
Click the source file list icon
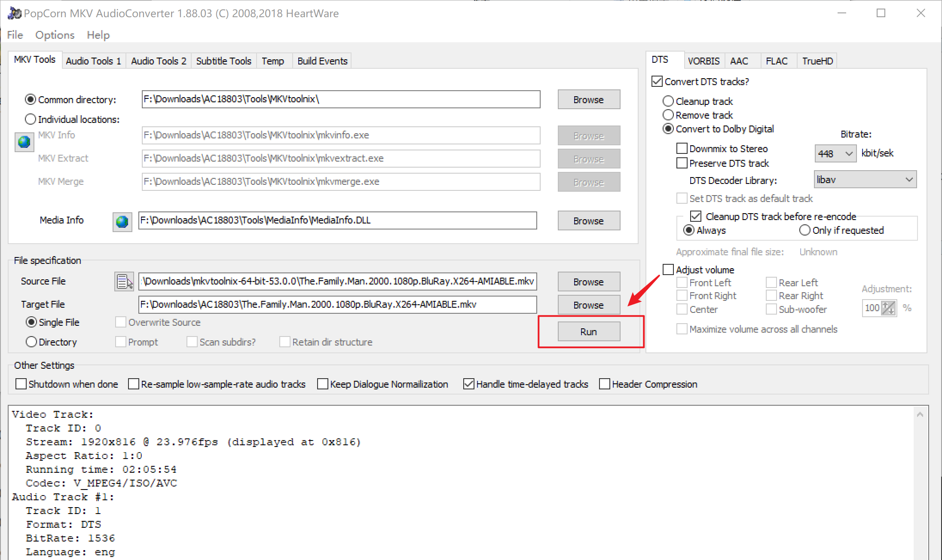point(124,282)
